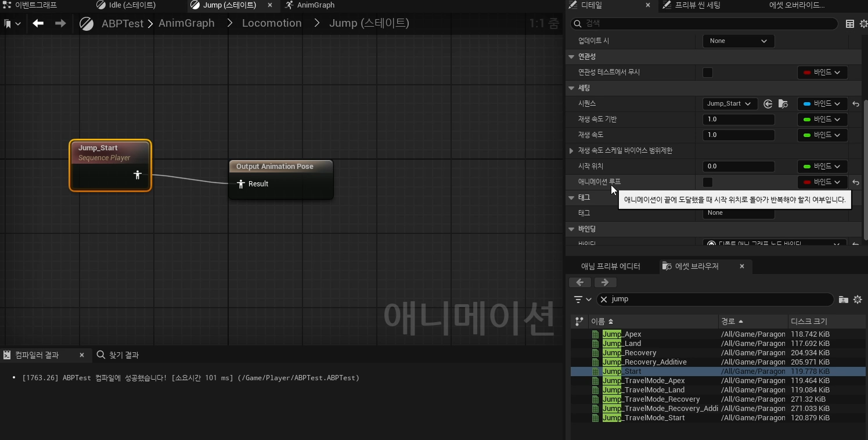Open the bookmarks dropdown in the graph toolbar

tap(12, 24)
